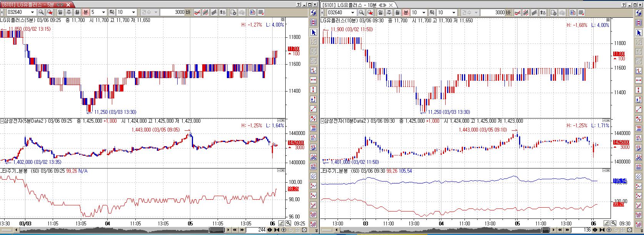Select 분 (minute) period in the 10분 window
The height and width of the screenshot is (235, 644).
click(x=406, y=12)
